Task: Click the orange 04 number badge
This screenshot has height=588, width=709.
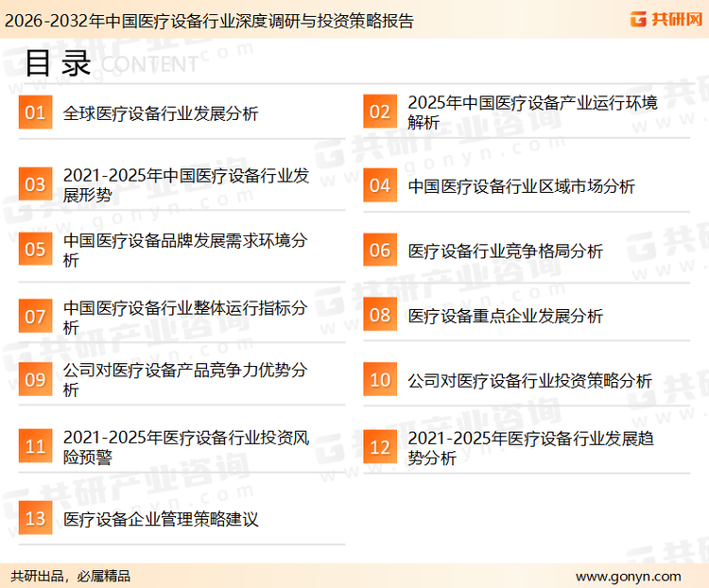Action: pyautogui.click(x=380, y=185)
